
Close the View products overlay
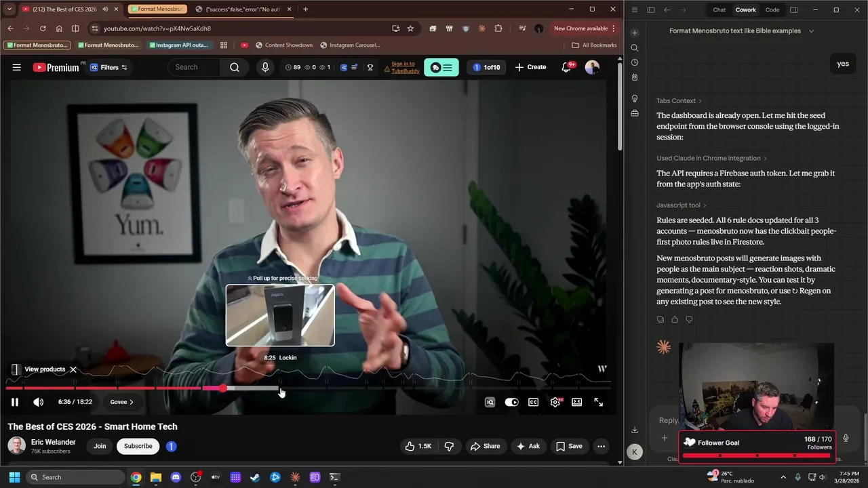coord(73,369)
